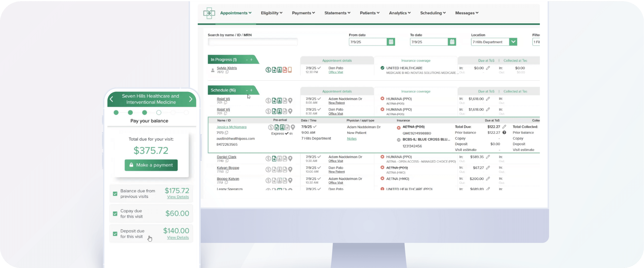Expand the 7 Hills Department location dropdown
Viewport: 644px width, 268px height.
pyautogui.click(x=513, y=42)
